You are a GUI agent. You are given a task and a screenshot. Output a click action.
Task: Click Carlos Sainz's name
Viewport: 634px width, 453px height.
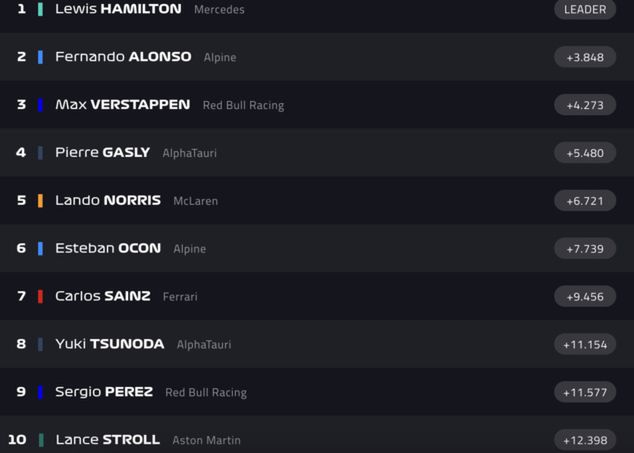pos(103,297)
